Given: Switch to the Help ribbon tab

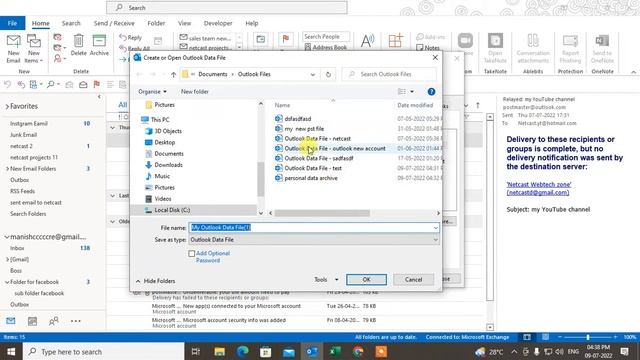Looking at the screenshot, I should point(251,23).
